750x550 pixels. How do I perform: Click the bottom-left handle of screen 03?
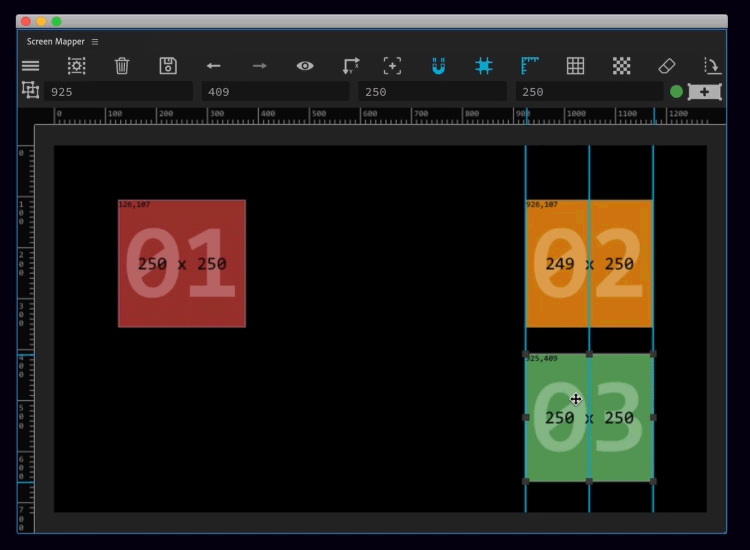(x=525, y=481)
